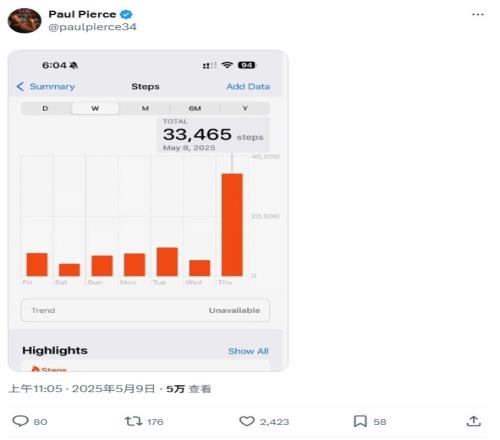500x440 pixels.
Task: Select the D day range tab
Action: coord(46,109)
